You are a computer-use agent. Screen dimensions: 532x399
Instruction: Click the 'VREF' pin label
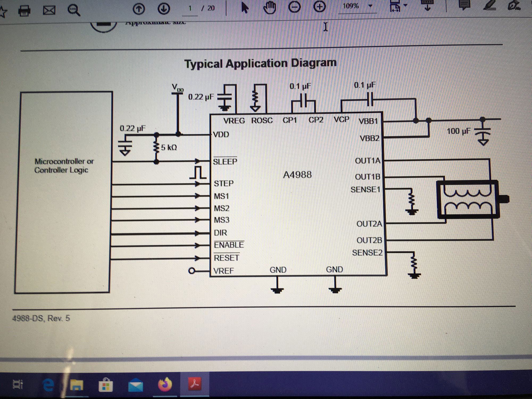click(x=224, y=271)
